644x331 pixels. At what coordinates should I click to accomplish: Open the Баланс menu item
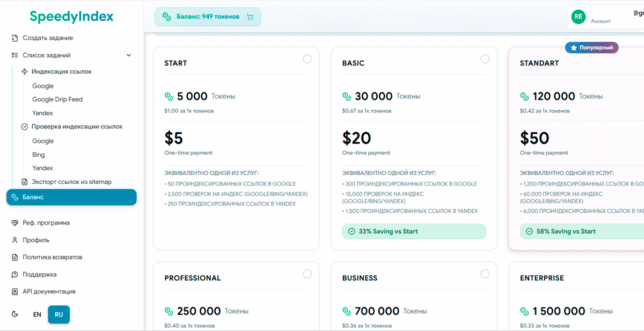pyautogui.click(x=71, y=197)
